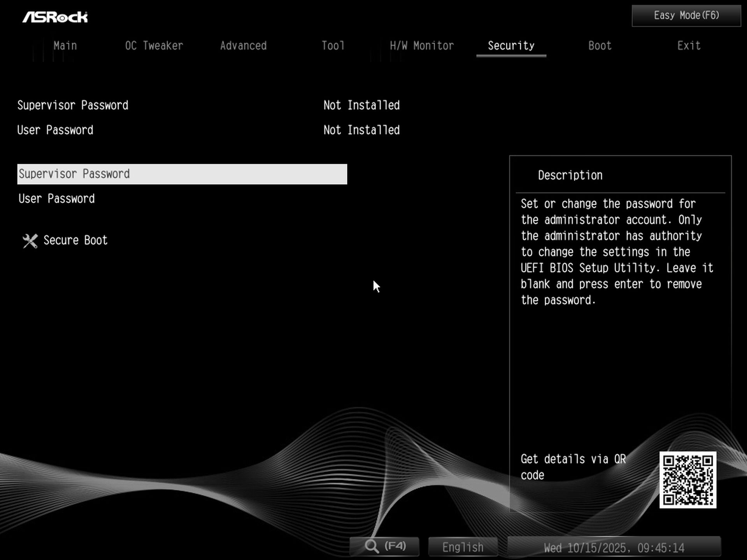Click the Secure Boot wrench icon

(x=30, y=241)
